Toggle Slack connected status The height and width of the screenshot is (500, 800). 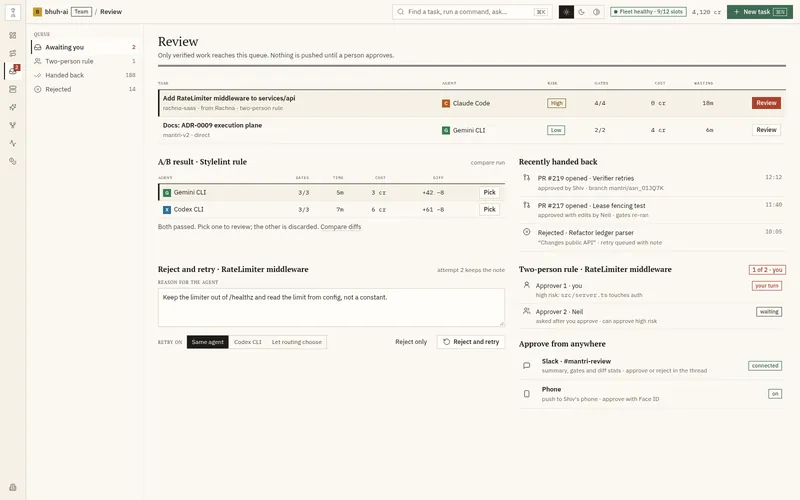(765, 366)
